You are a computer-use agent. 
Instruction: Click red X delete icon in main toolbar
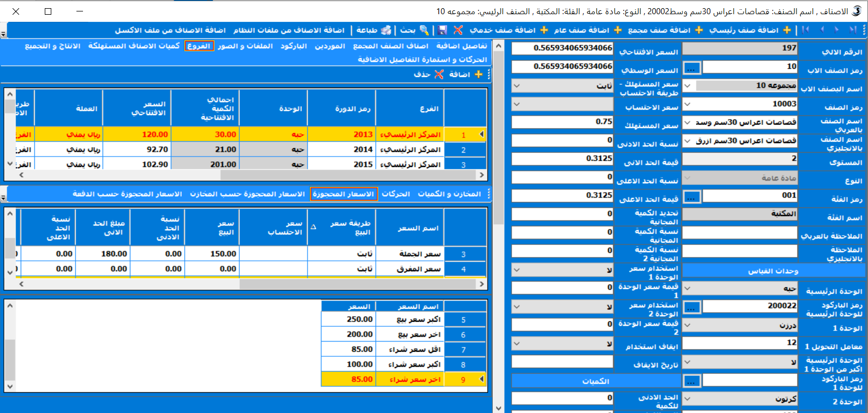pos(457,30)
